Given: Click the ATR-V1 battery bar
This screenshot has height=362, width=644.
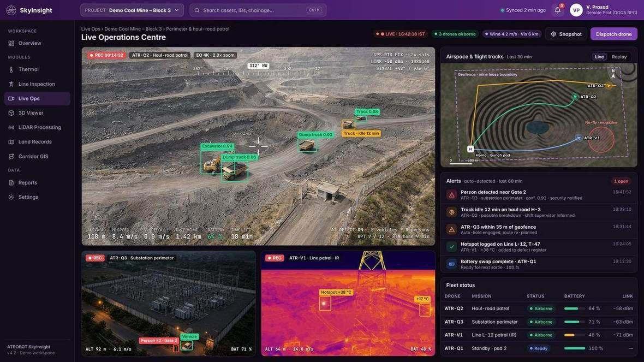Looking at the screenshot, I should click(575, 335).
